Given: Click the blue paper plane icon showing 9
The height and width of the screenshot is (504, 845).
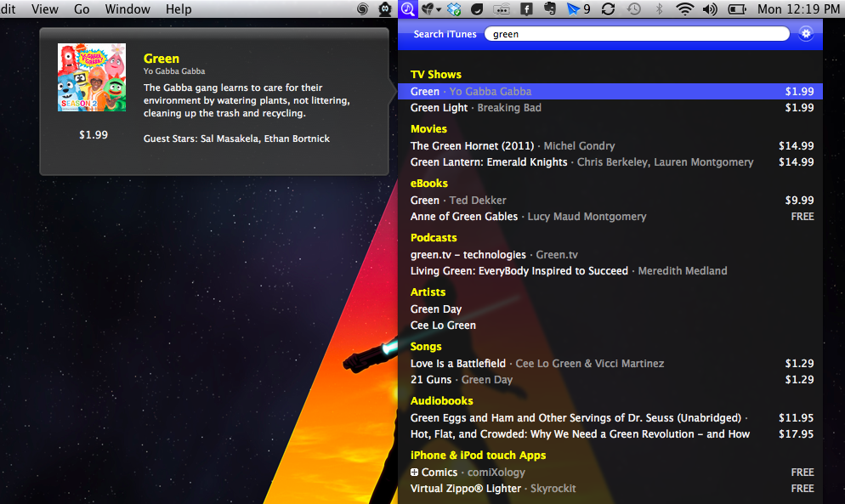Looking at the screenshot, I should 579,8.
